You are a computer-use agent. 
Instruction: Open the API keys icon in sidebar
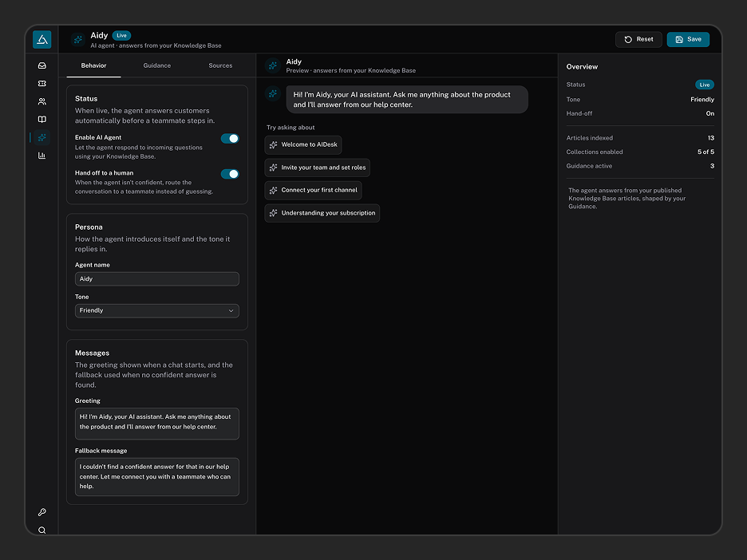click(42, 512)
